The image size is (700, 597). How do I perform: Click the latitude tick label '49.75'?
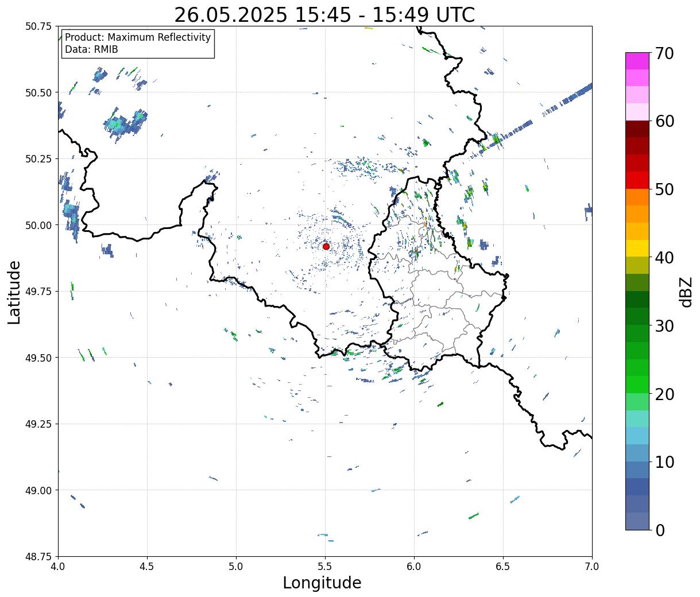38,292
